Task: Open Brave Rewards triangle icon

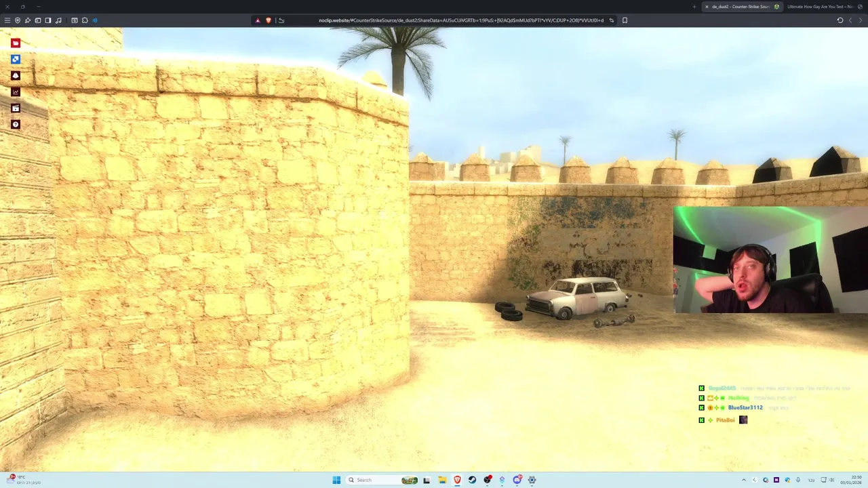Action: 258,20
